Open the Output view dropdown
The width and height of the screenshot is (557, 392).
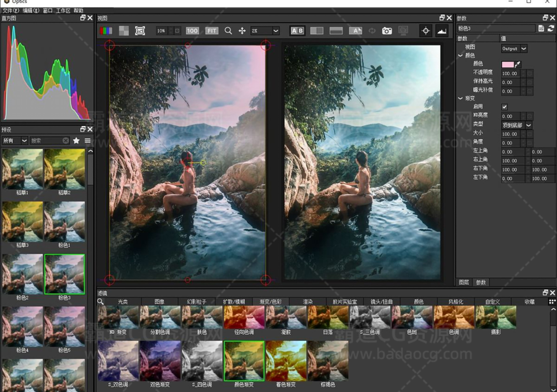(x=514, y=49)
